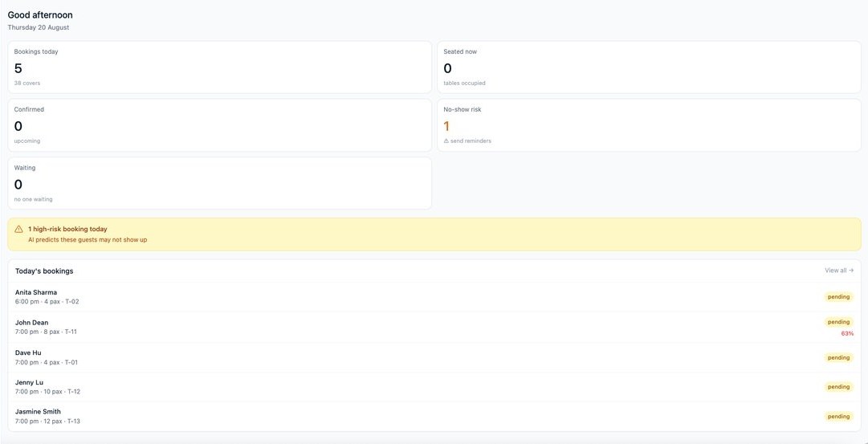
Task: Click '7:00 pm · 8 pax · T-11' details
Action: tap(46, 332)
